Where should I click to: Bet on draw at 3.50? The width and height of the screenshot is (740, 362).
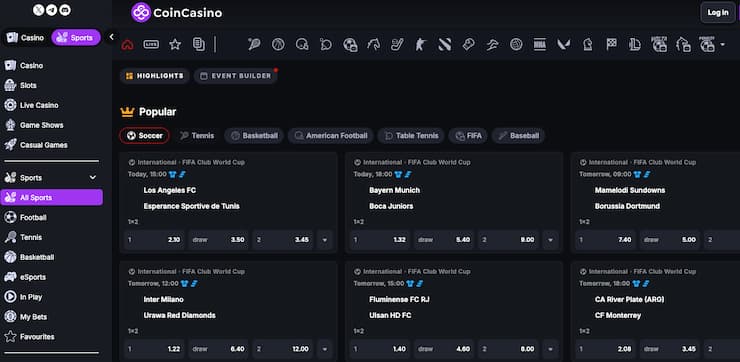[x=219, y=240]
